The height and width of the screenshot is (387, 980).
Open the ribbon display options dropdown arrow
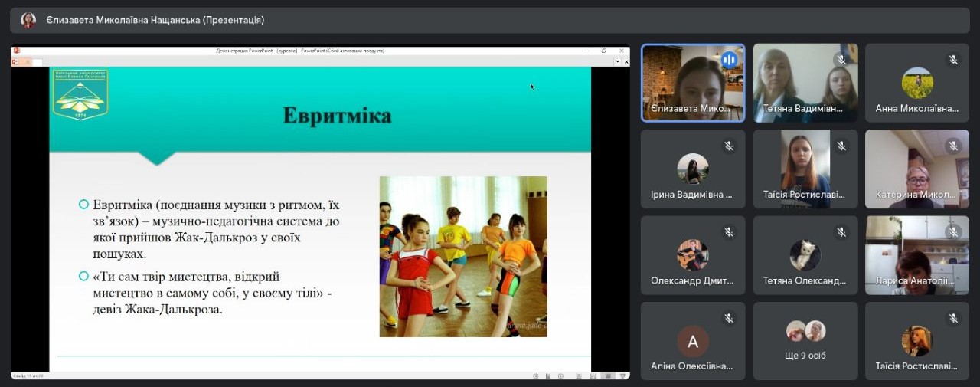point(617,61)
